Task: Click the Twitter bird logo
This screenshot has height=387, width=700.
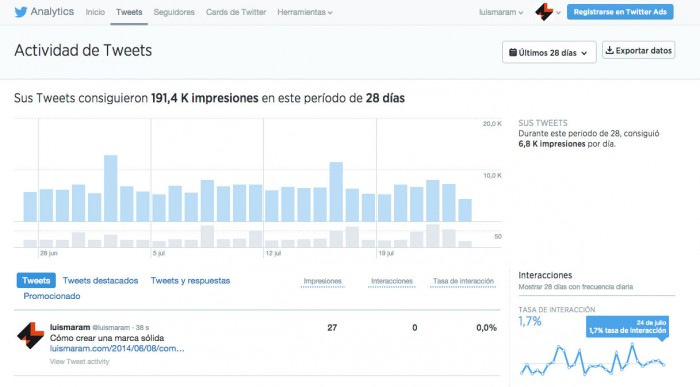Action: pyautogui.click(x=21, y=12)
